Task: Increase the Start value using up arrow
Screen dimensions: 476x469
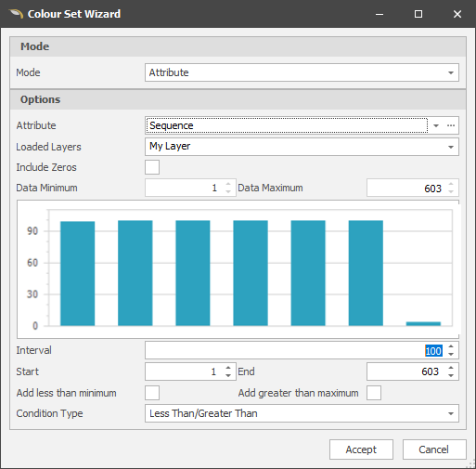Action: (228, 368)
